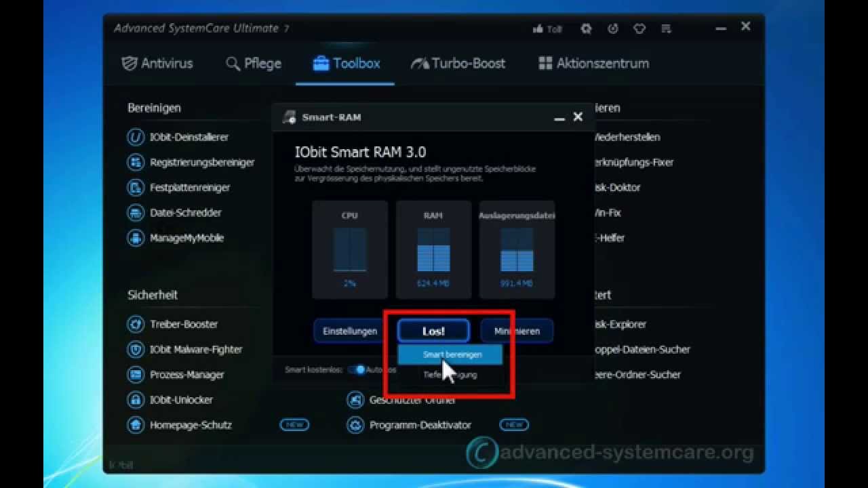Open the skin (shirt) icon
Screen dimensions: 868x488
pos(639,29)
